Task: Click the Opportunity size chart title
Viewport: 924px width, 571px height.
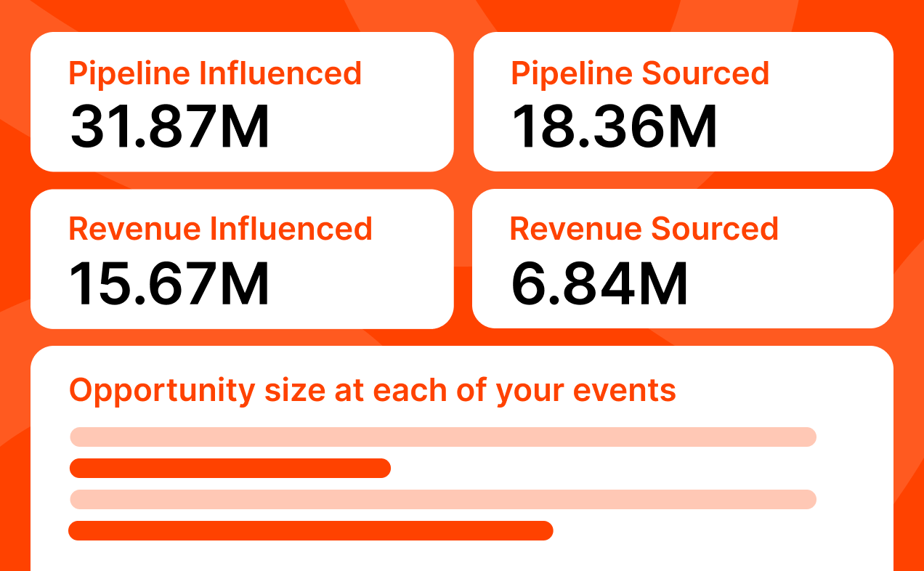Action: [x=372, y=390]
